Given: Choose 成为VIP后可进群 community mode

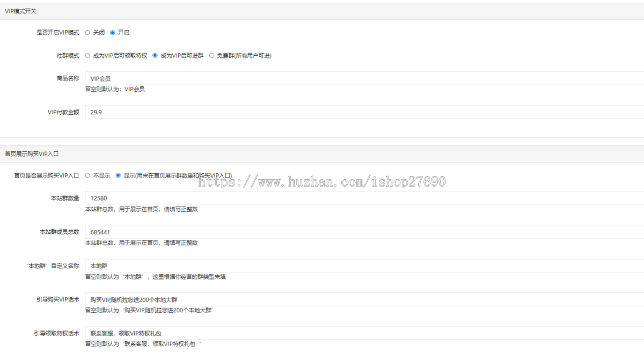Looking at the screenshot, I should [155, 55].
